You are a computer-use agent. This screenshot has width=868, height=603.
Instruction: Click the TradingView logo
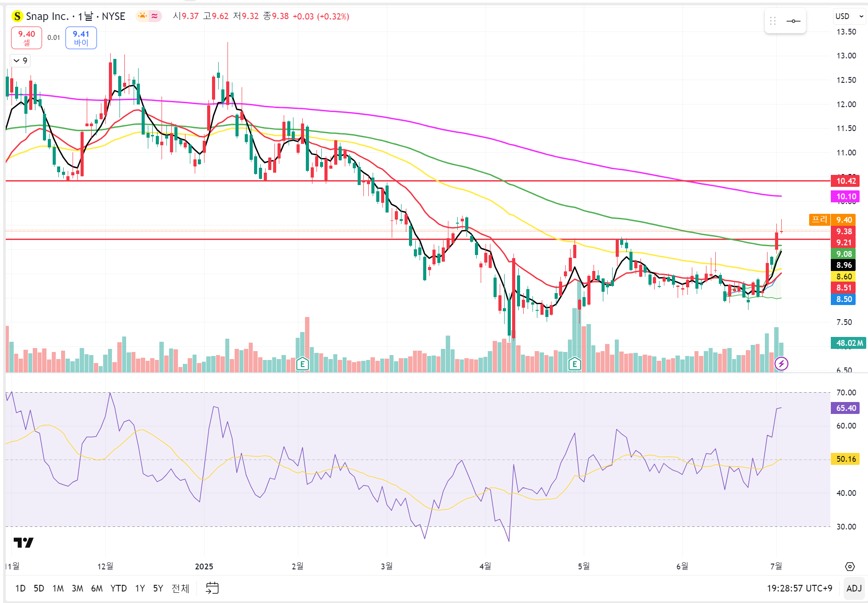point(23,542)
